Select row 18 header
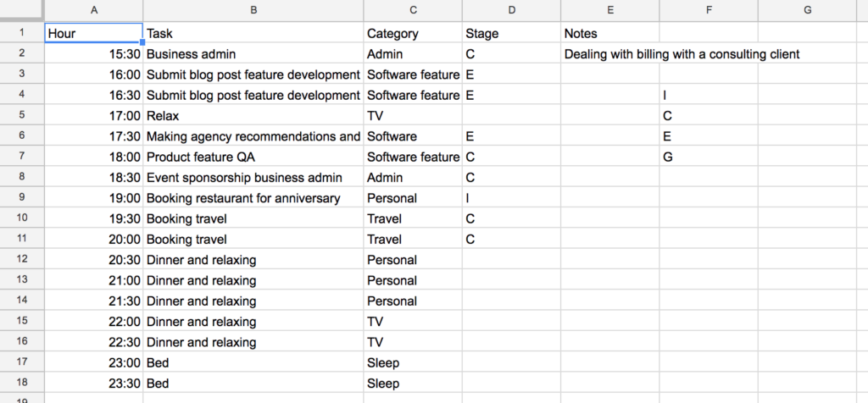 coord(21,383)
